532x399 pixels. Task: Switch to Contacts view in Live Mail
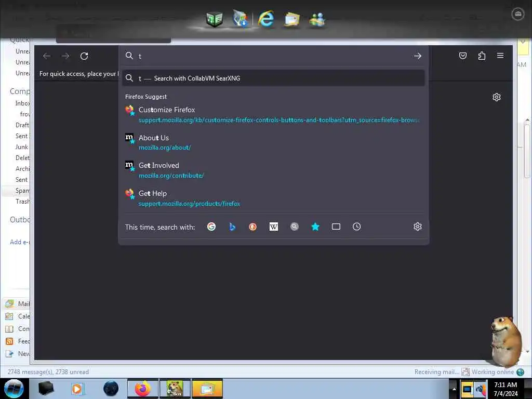pos(17,329)
